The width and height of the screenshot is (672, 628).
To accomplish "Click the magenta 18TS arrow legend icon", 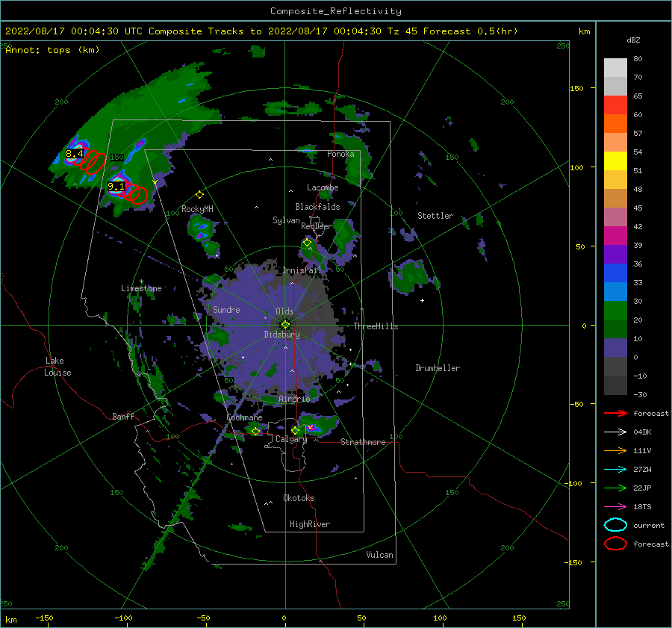I will pos(615,507).
